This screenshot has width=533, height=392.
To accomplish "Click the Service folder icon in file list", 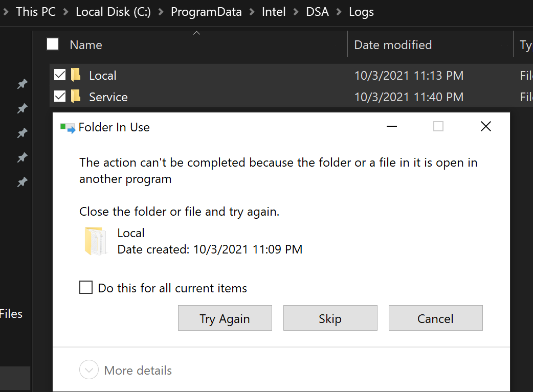I will tap(76, 97).
